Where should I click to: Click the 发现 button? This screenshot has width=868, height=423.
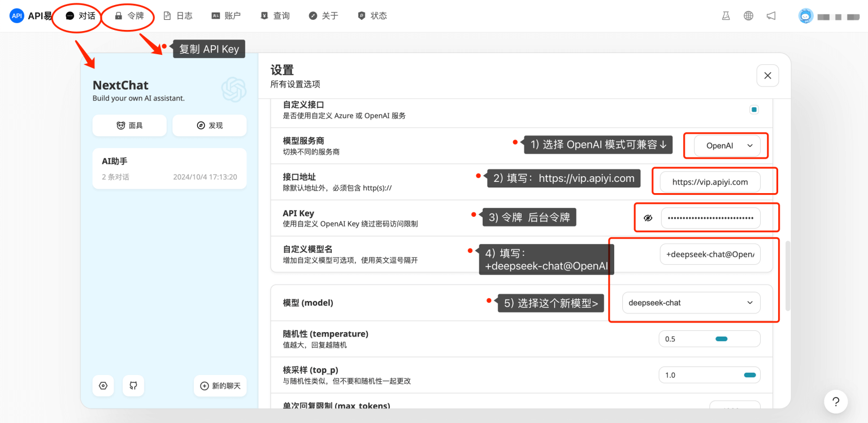pyautogui.click(x=209, y=125)
